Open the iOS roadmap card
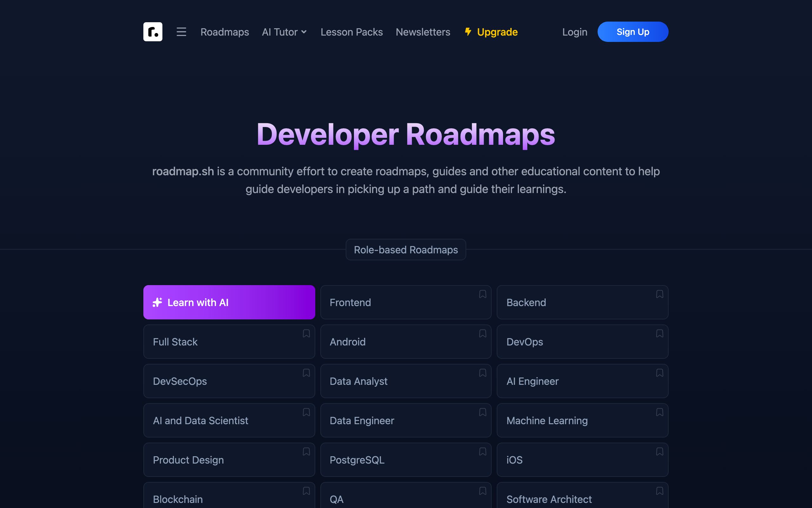This screenshot has width=812, height=508. (x=582, y=459)
